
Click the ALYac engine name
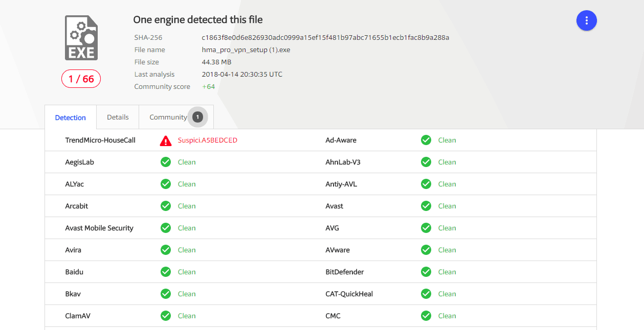point(75,184)
